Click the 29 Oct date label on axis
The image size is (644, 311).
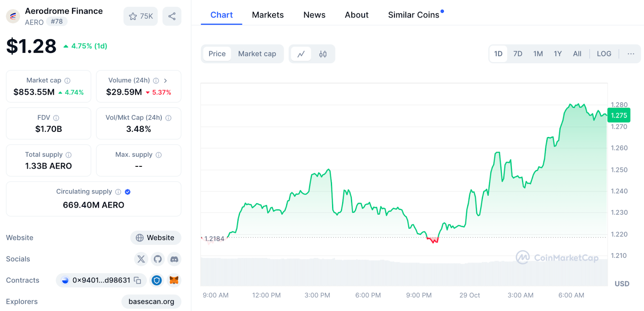(470, 295)
